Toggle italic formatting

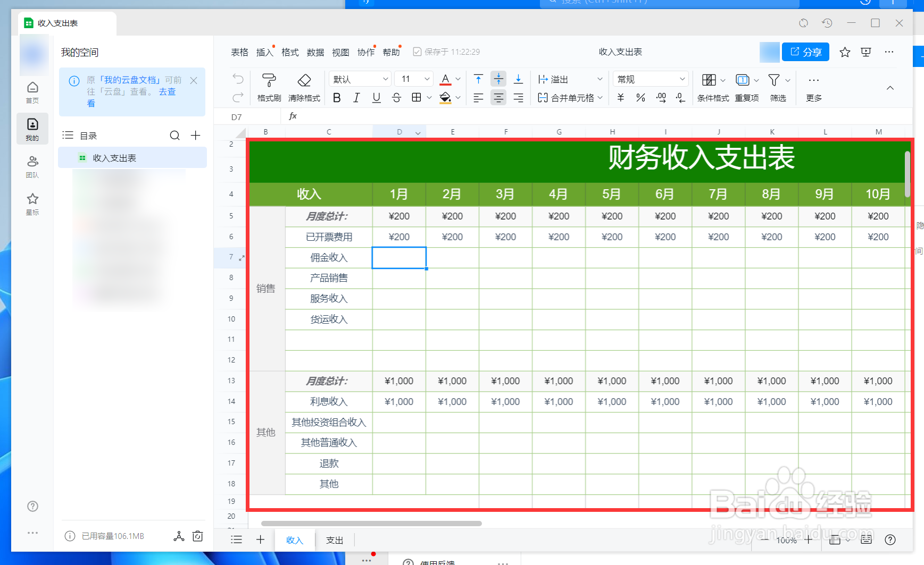point(356,98)
